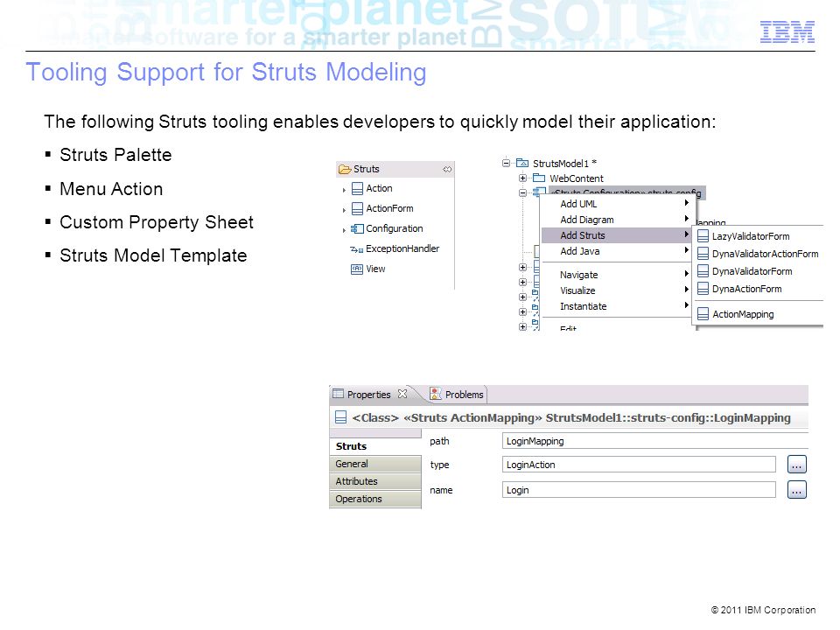This screenshot has width=840, height=630.
Task: Select the View palette tool icon
Action: click(357, 269)
